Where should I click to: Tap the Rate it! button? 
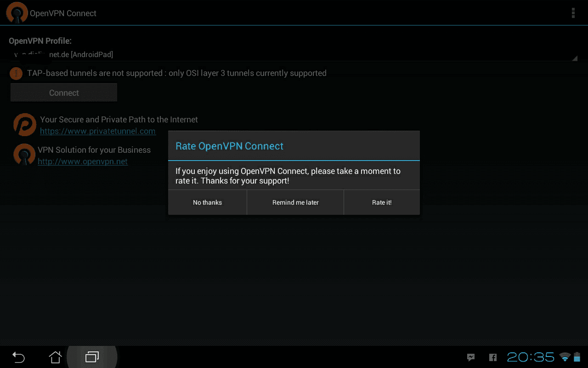coord(382,202)
